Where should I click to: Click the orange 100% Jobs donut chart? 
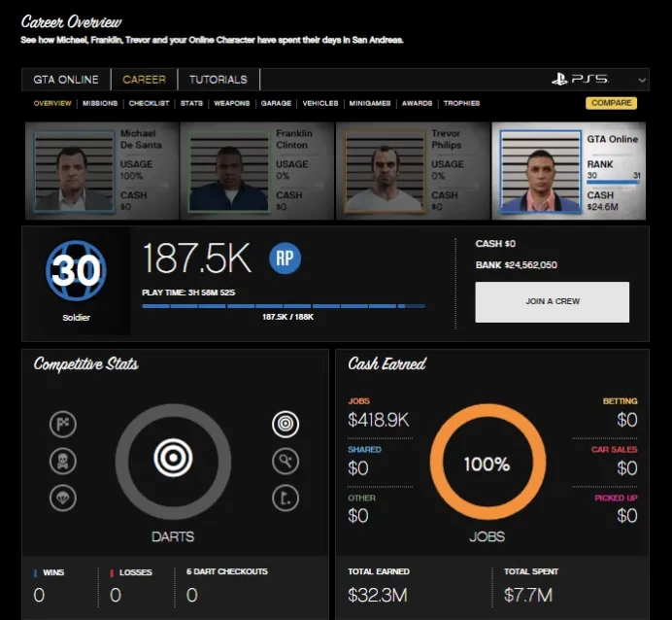487,463
